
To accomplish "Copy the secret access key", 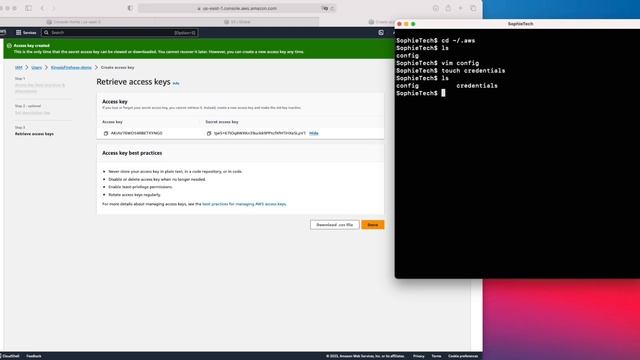I will [x=209, y=133].
